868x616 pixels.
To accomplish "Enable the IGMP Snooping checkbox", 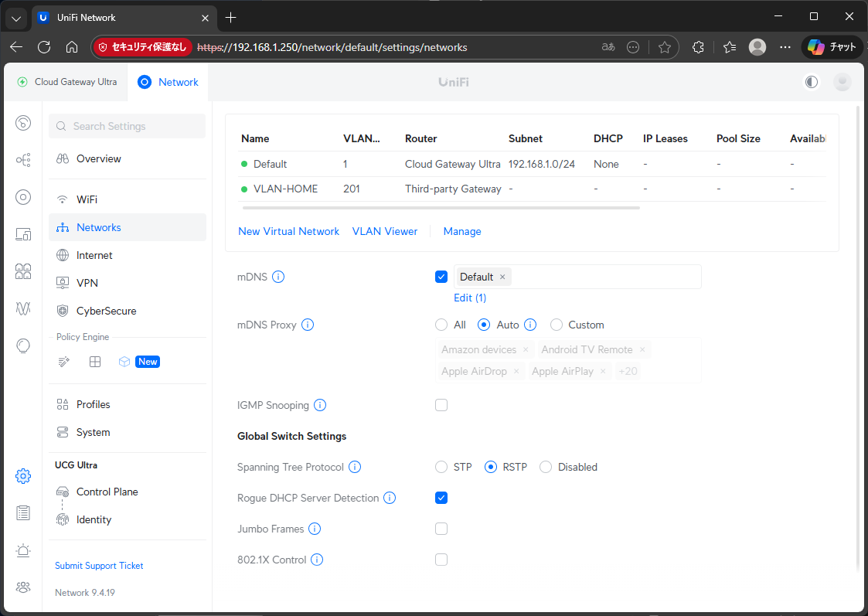I will tap(441, 405).
